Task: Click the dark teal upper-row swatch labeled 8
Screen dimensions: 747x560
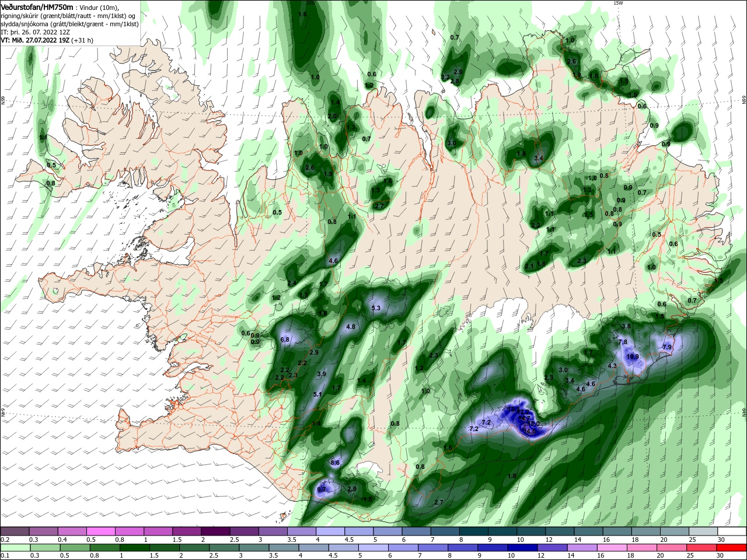Action: pyautogui.click(x=474, y=531)
